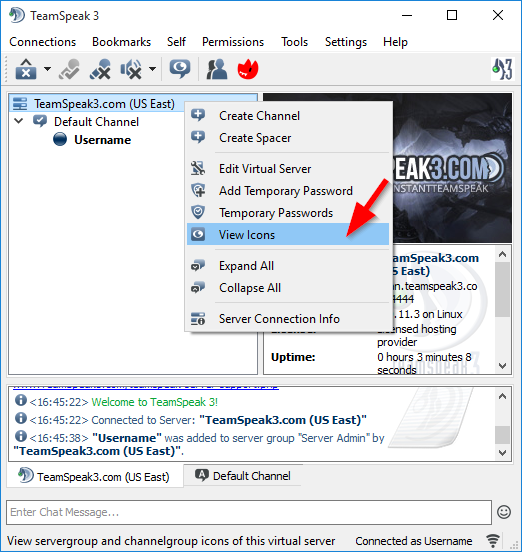Choose Create Spacer from the context menu
This screenshot has width=522, height=552.
(288, 138)
